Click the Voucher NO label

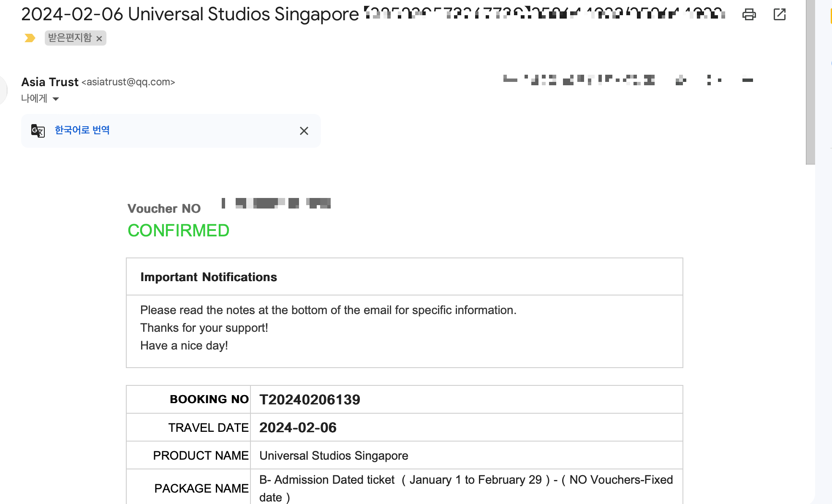click(164, 209)
